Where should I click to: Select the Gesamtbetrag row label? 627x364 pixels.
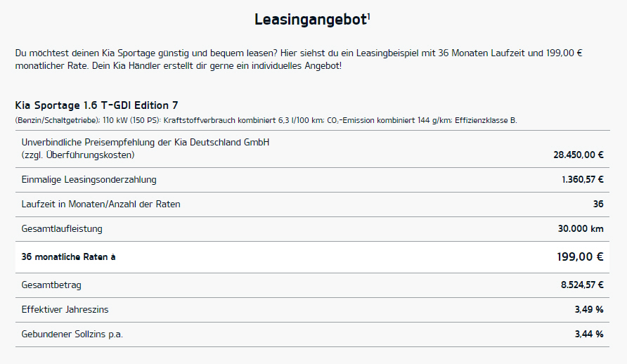51,285
